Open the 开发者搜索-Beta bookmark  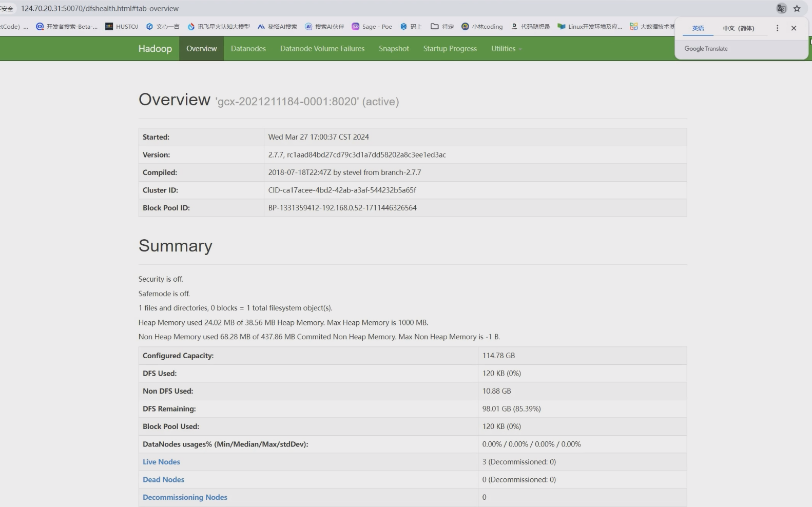[67, 27]
